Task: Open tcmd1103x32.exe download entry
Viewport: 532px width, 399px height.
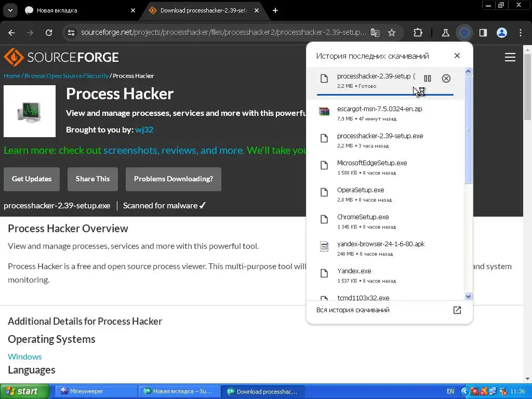Action: (x=385, y=295)
